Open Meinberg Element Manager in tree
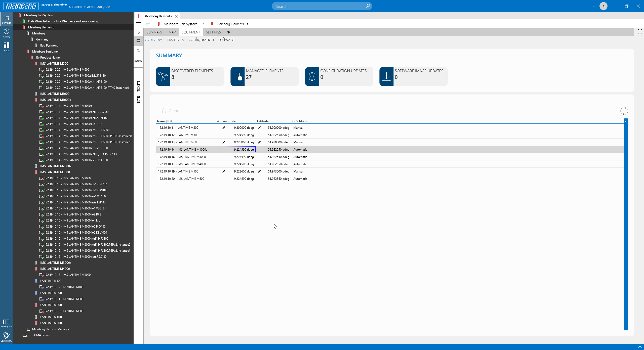Screen dimensions: 644x350 click(x=51, y=329)
